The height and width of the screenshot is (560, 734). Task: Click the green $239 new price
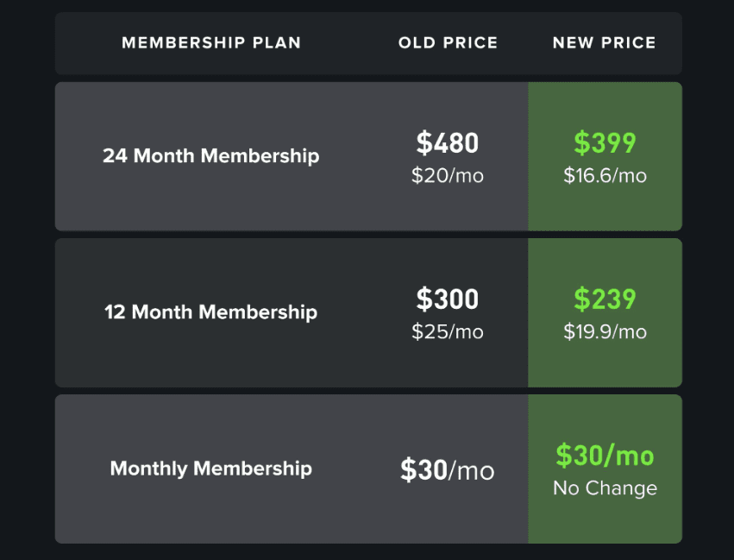click(x=605, y=299)
